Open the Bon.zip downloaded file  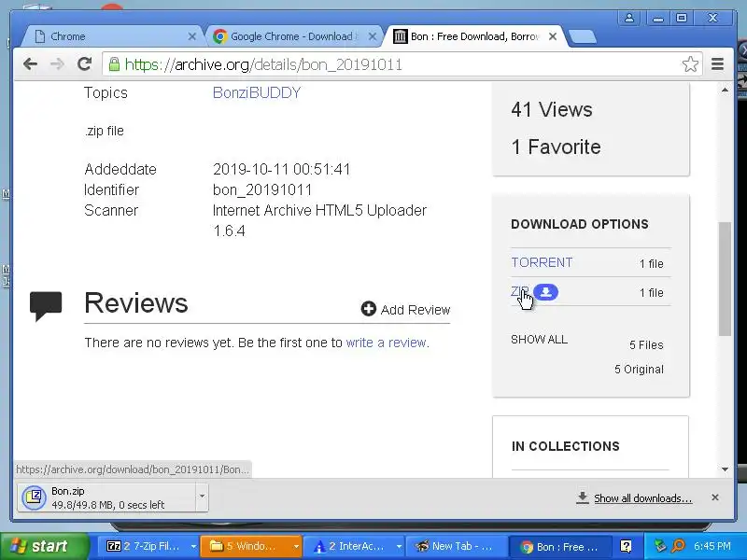(107, 497)
